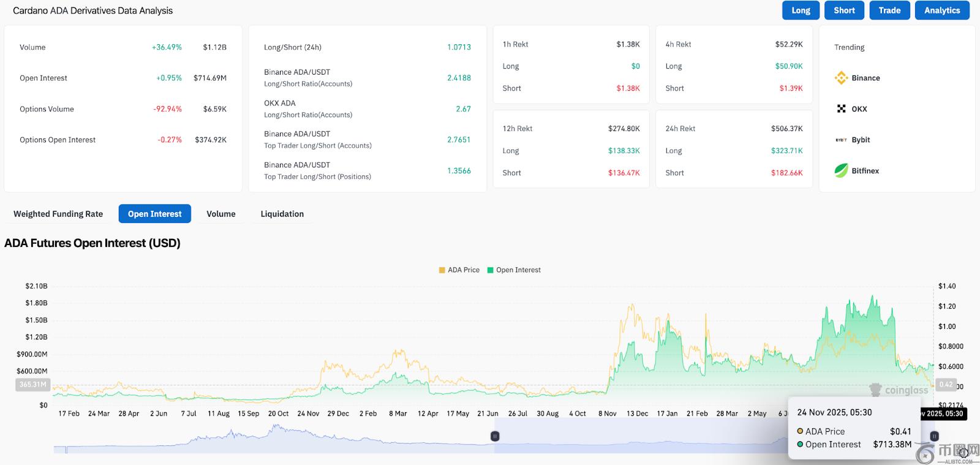Click the green Bitfinex leaf icon

pos(841,171)
